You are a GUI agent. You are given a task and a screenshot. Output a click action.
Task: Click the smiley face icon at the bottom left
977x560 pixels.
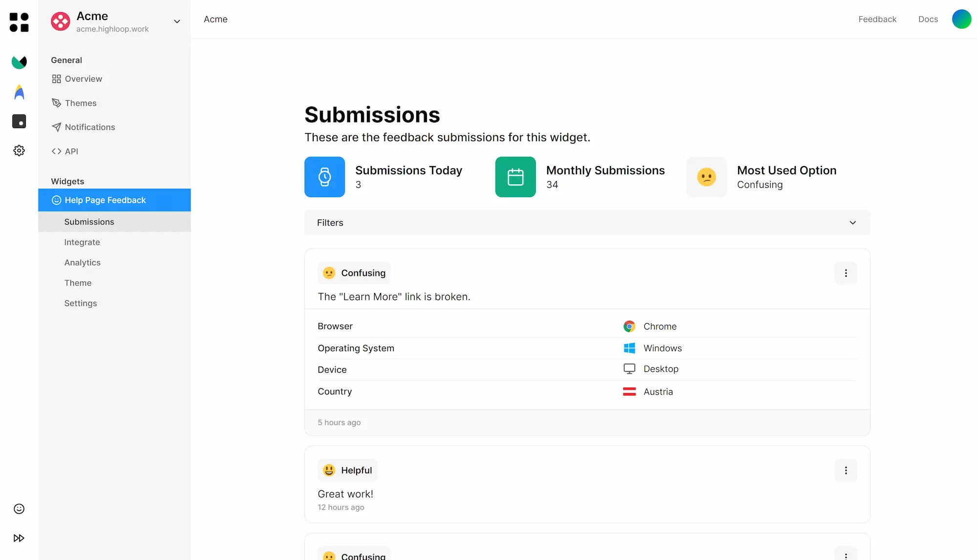click(19, 509)
